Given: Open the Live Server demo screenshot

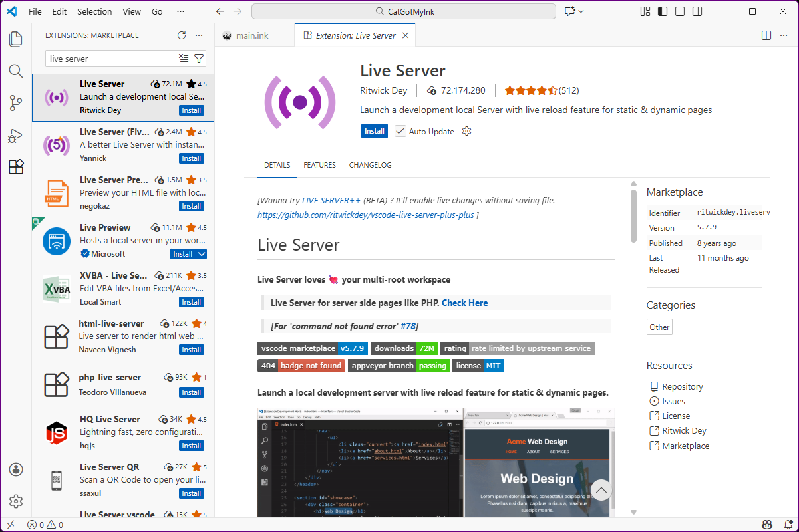Looking at the screenshot, I should point(436,463).
